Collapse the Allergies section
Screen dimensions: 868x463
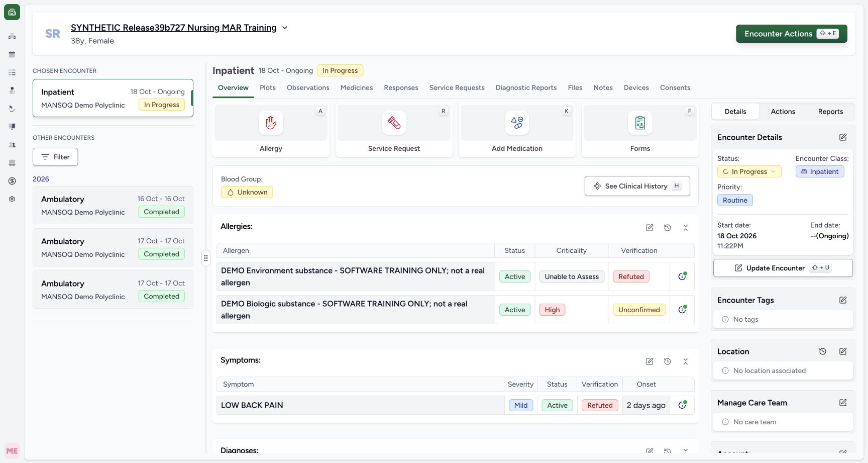(x=686, y=228)
